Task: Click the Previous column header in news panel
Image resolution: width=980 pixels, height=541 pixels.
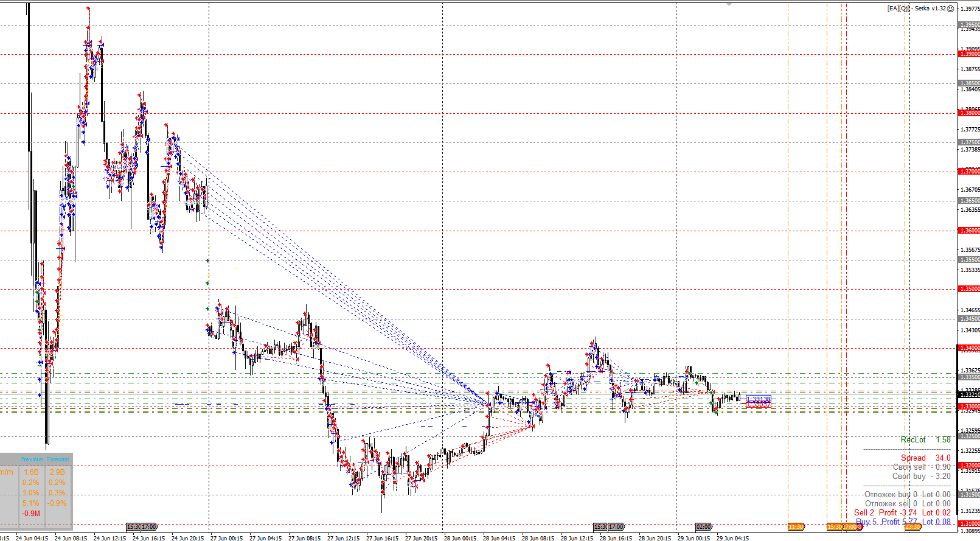Action: pyautogui.click(x=32, y=459)
